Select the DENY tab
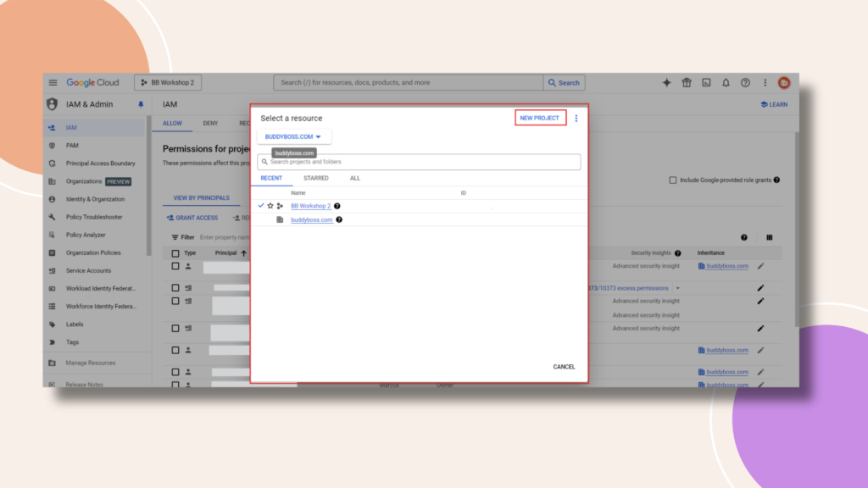 tap(210, 124)
